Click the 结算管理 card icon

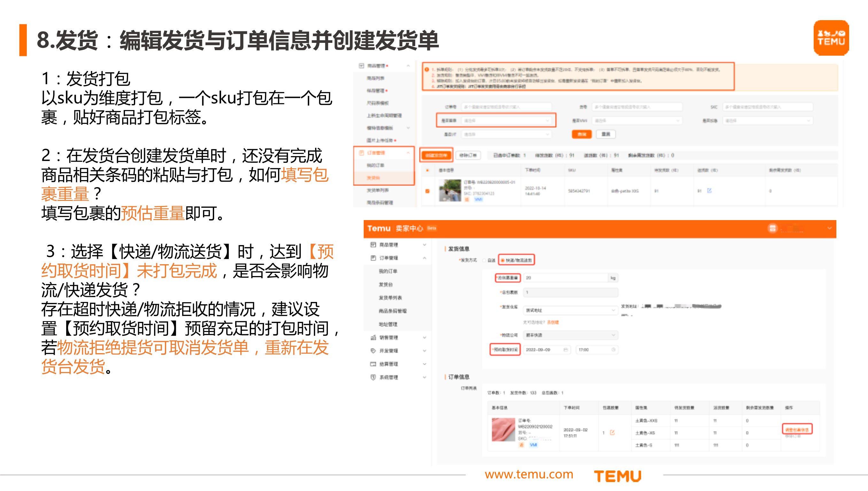click(x=373, y=364)
